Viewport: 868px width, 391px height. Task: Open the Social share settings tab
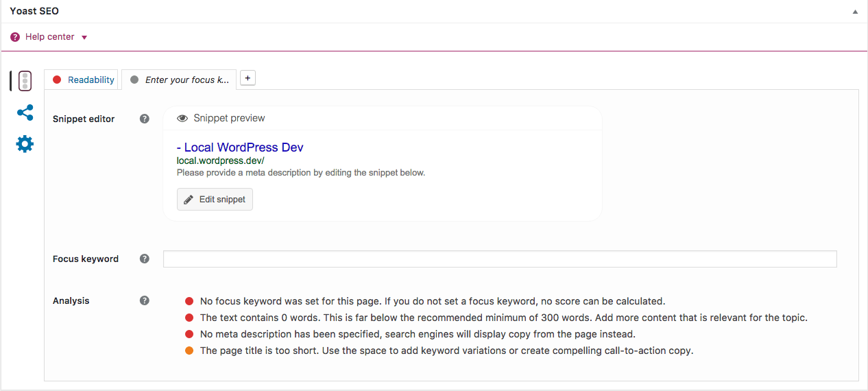(x=25, y=112)
